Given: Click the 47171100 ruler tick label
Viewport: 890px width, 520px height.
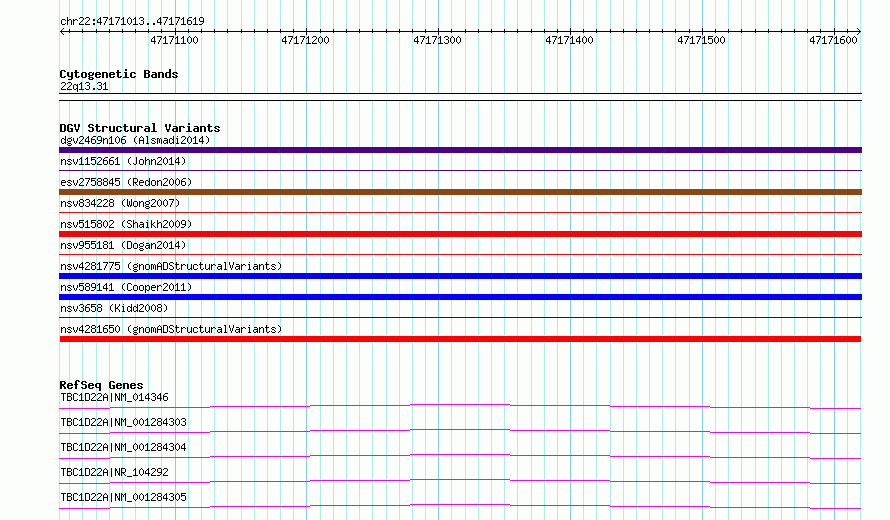Looking at the screenshot, I should pyautogui.click(x=174, y=40).
